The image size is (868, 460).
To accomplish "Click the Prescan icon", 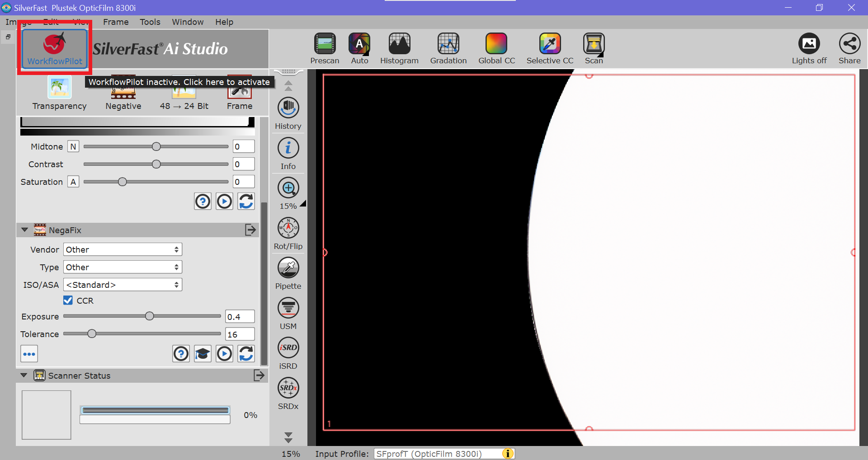I will pyautogui.click(x=325, y=48).
